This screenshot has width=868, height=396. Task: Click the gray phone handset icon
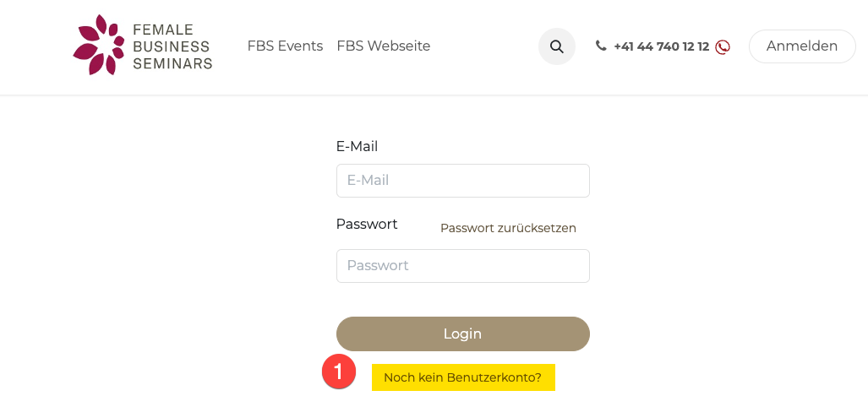pos(601,46)
